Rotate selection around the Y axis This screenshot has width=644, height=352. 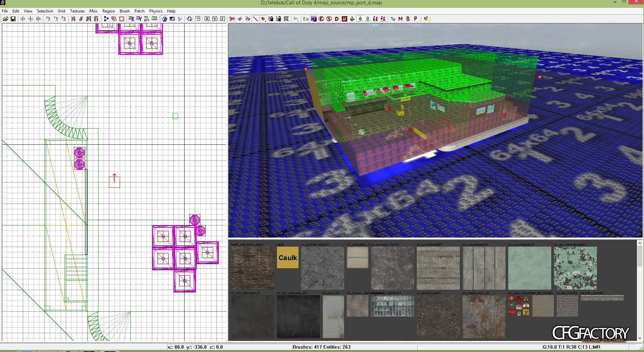pos(56,19)
